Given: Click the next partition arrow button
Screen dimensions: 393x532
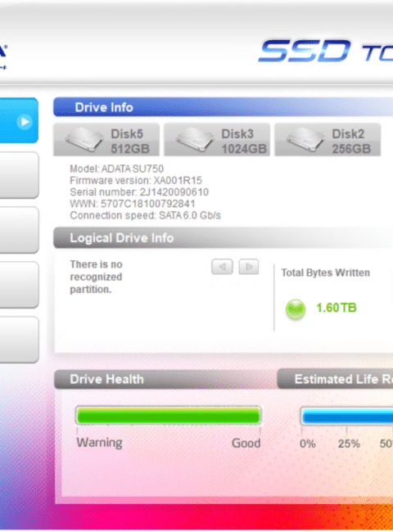Looking at the screenshot, I should pyautogui.click(x=249, y=267).
